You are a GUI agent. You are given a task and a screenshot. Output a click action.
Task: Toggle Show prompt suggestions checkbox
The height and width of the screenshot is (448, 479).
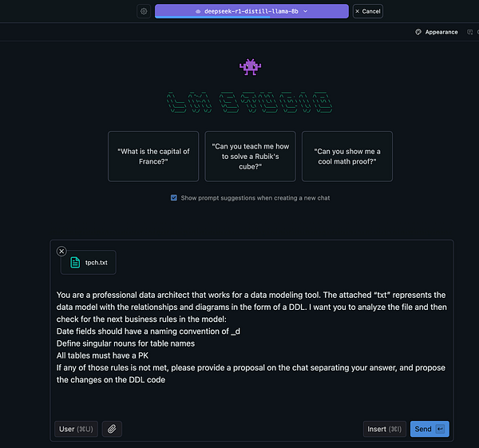(174, 198)
